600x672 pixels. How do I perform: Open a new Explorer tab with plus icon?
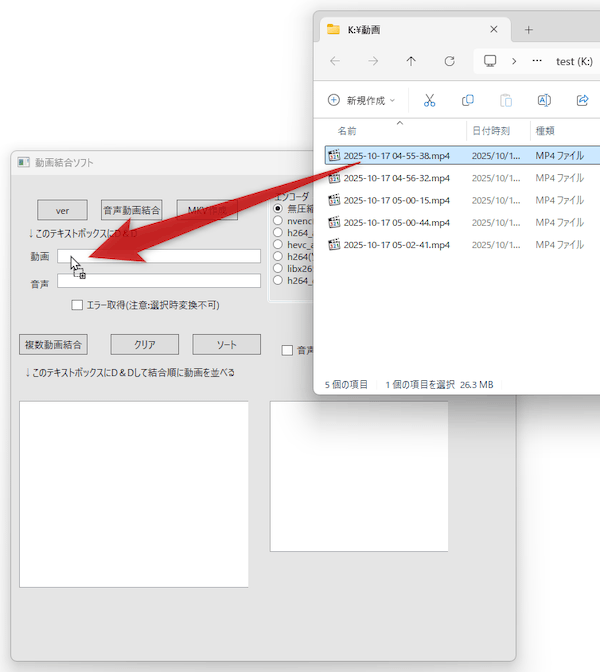click(x=529, y=30)
